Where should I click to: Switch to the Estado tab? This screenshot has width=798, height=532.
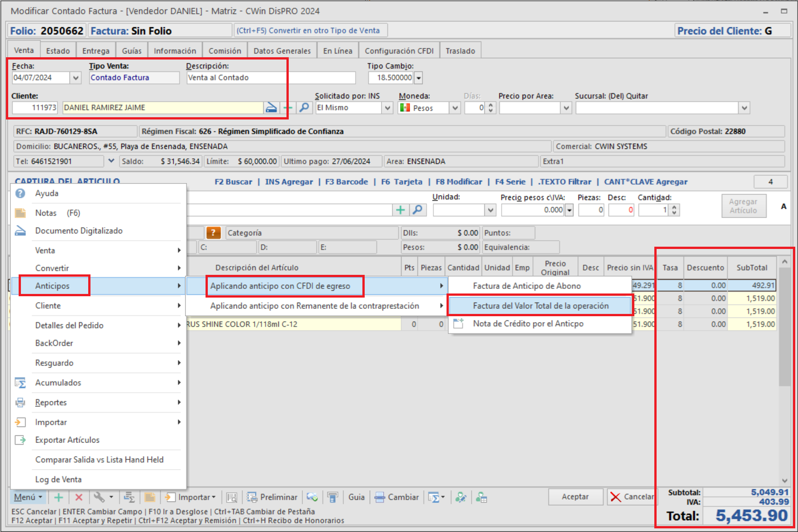(x=58, y=50)
